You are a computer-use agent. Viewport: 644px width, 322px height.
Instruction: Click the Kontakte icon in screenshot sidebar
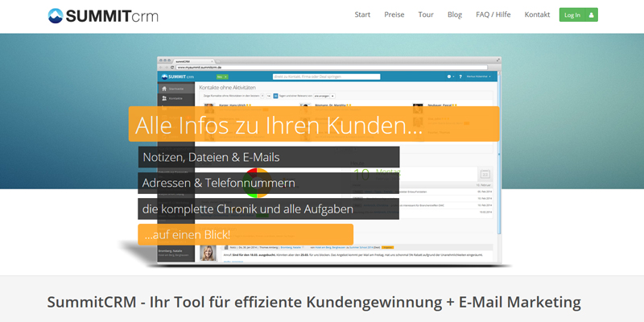tap(164, 98)
